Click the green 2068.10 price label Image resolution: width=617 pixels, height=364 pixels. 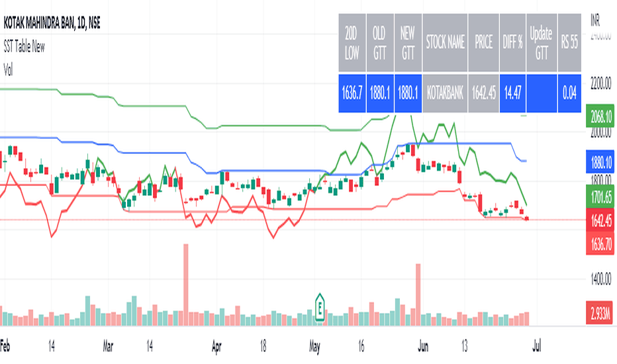pos(600,116)
